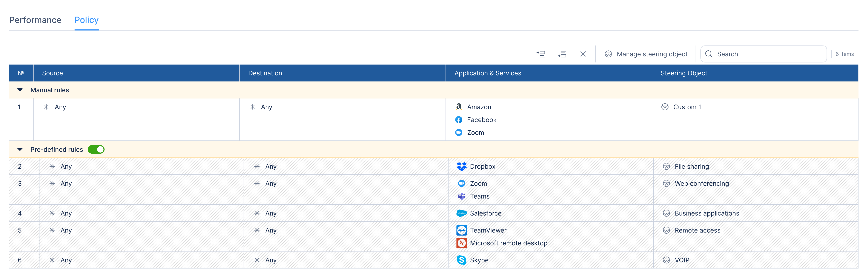Screen dimensions: 868x278
Task: Click the Facebook application icon
Action: coord(459,120)
